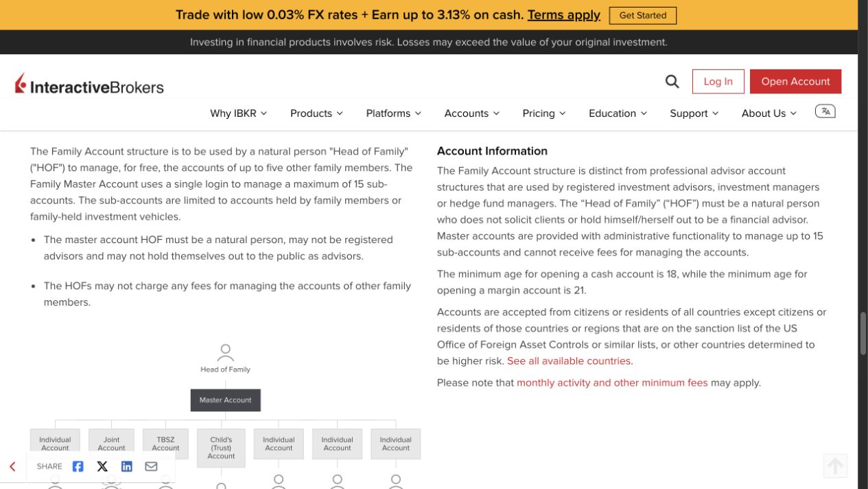Image resolution: width=868 pixels, height=489 pixels.
Task: Click the Child's (Trust) Account box
Action: pyautogui.click(x=221, y=448)
